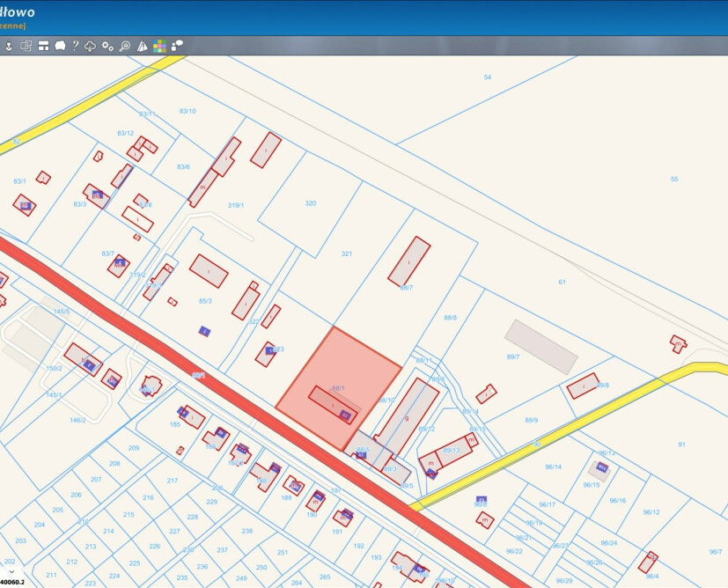Image resolution: width=728 pixels, height=588 pixels.
Task: Expand the chevron above the coordinate readout
Action: [x=12, y=570]
